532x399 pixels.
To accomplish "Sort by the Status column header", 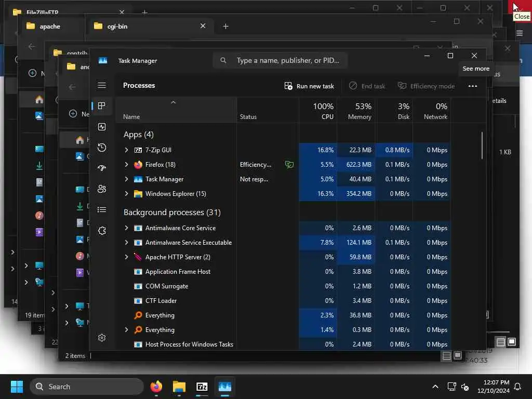I will pos(268,111).
